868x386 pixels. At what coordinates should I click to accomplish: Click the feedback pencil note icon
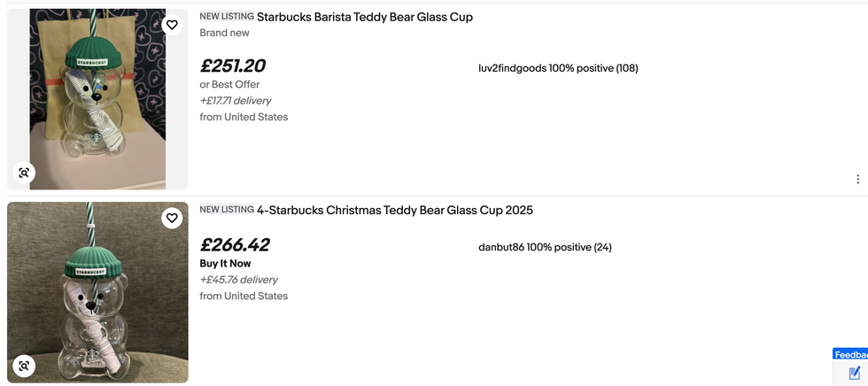854,373
